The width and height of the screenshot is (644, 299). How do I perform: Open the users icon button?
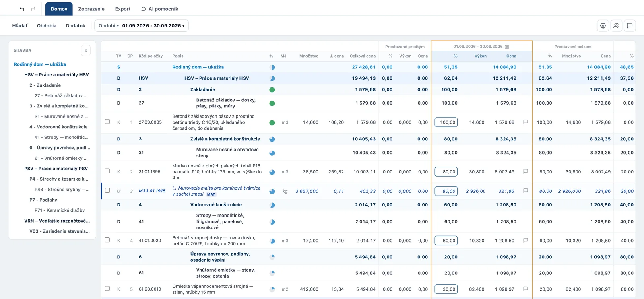pyautogui.click(x=616, y=25)
